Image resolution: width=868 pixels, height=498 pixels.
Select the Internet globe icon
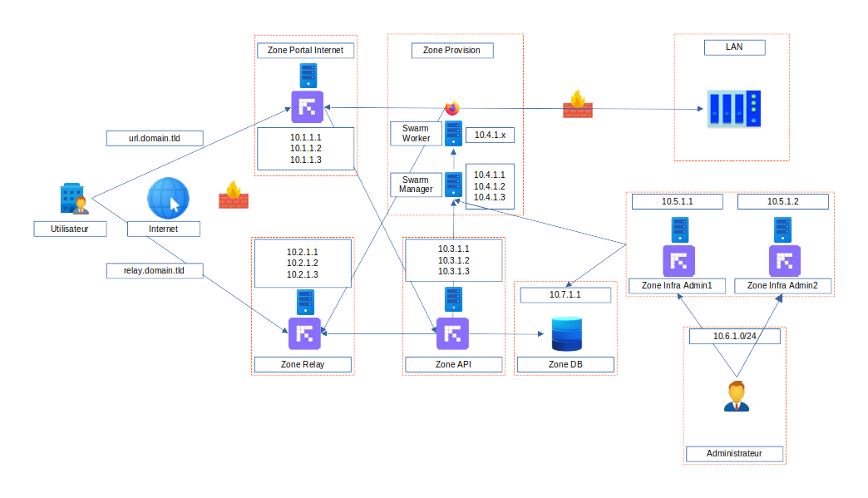pos(168,200)
